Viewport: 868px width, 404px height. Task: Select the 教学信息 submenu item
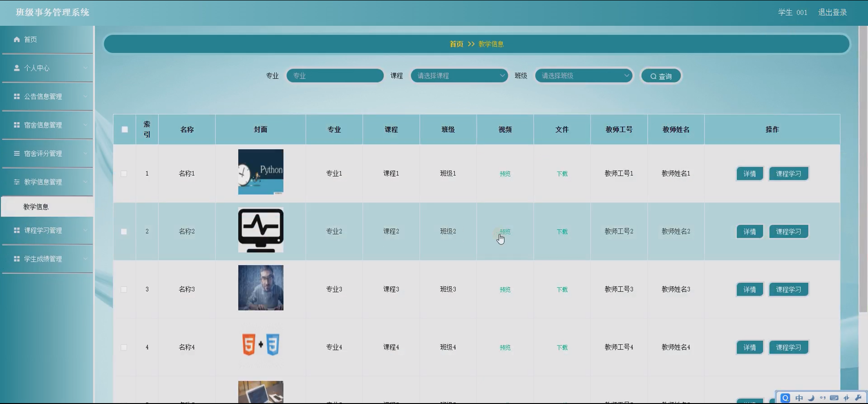coord(47,207)
